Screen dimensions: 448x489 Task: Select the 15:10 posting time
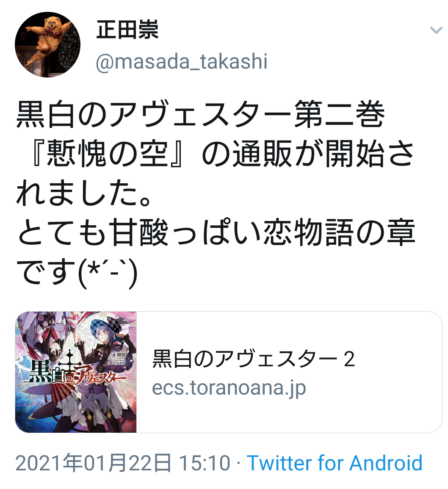tap(205, 463)
